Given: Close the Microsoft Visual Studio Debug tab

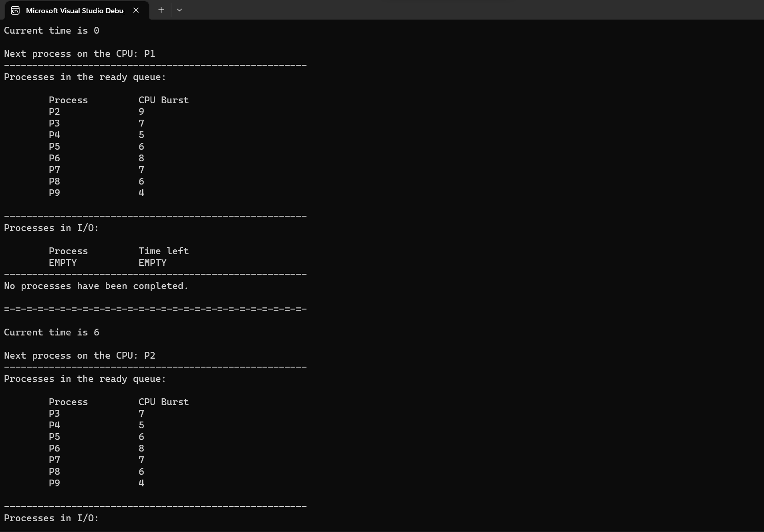Looking at the screenshot, I should 136,10.
